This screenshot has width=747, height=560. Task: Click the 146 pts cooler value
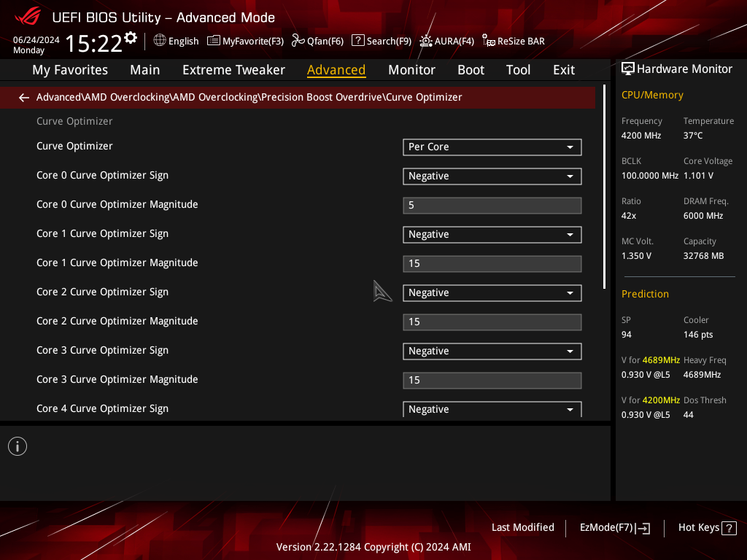(x=698, y=335)
